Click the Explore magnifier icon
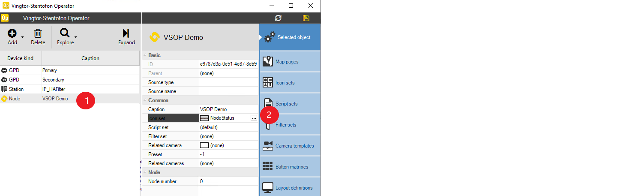The width and height of the screenshot is (644, 196). [x=65, y=33]
